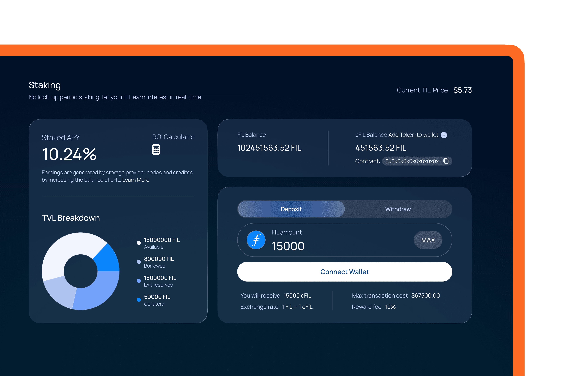
Task: Click the Connect Wallet button
Action: [x=344, y=272]
